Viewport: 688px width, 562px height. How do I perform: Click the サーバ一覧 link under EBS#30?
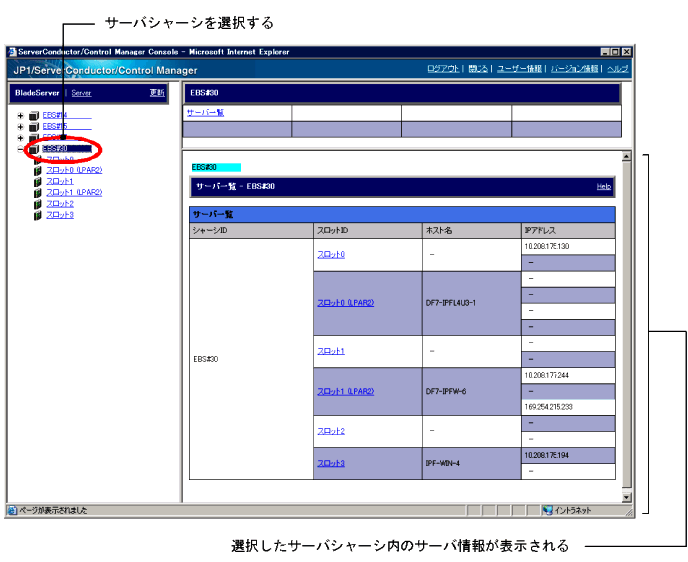pyautogui.click(x=205, y=113)
